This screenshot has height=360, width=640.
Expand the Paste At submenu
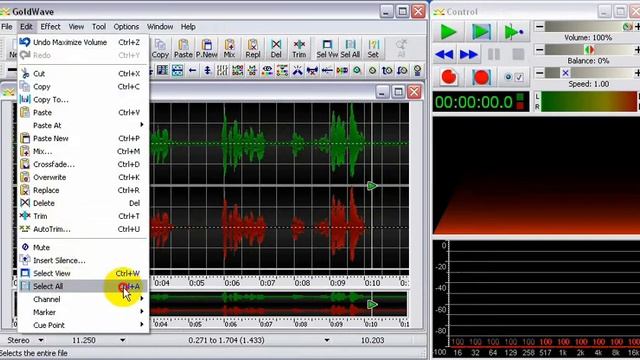click(x=83, y=126)
